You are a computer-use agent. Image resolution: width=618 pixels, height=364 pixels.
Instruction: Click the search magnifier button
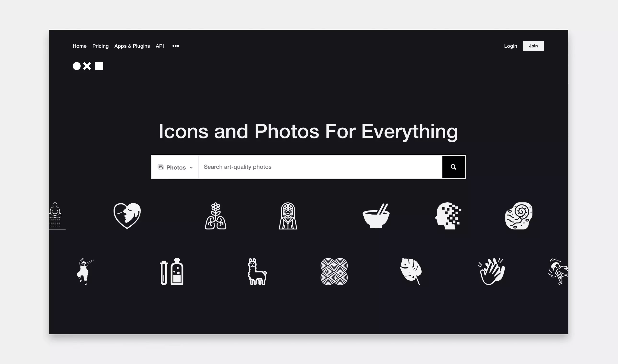tap(453, 167)
